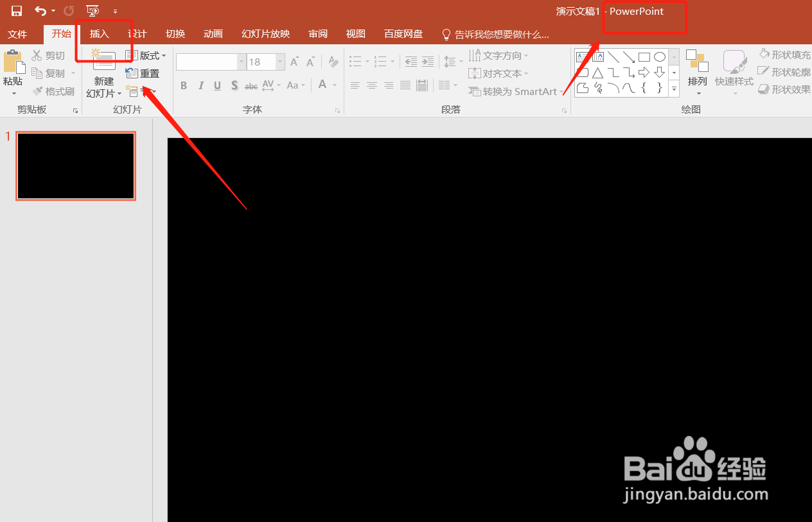Click the Save icon in quick access toolbar
This screenshot has height=522, width=812.
[x=17, y=11]
